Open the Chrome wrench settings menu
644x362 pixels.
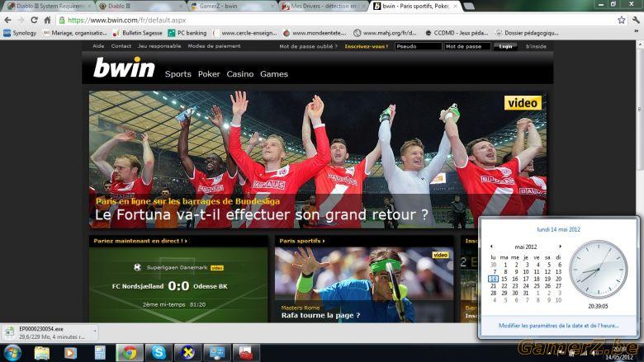[636, 20]
